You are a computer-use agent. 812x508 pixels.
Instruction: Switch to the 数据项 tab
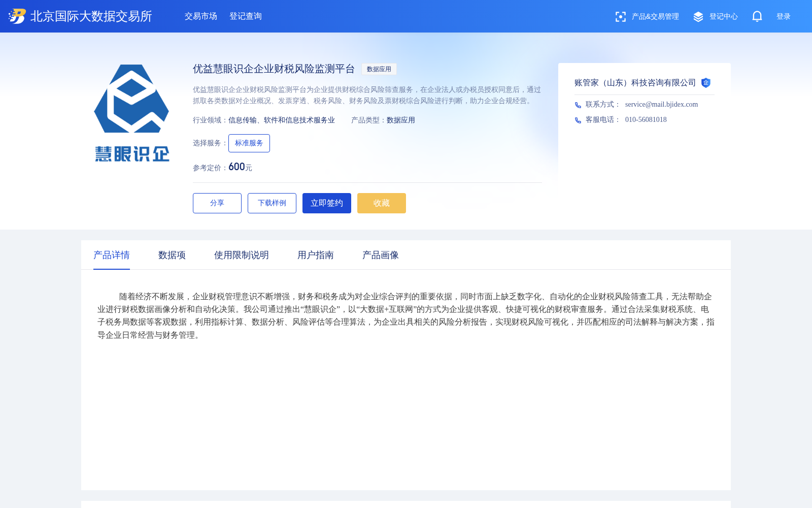[x=172, y=255]
